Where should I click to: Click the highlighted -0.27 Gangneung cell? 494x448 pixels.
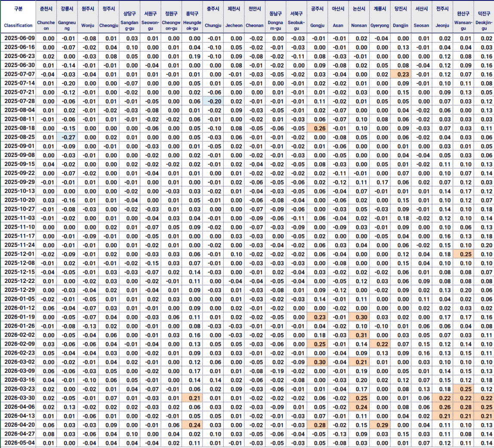tap(67, 137)
